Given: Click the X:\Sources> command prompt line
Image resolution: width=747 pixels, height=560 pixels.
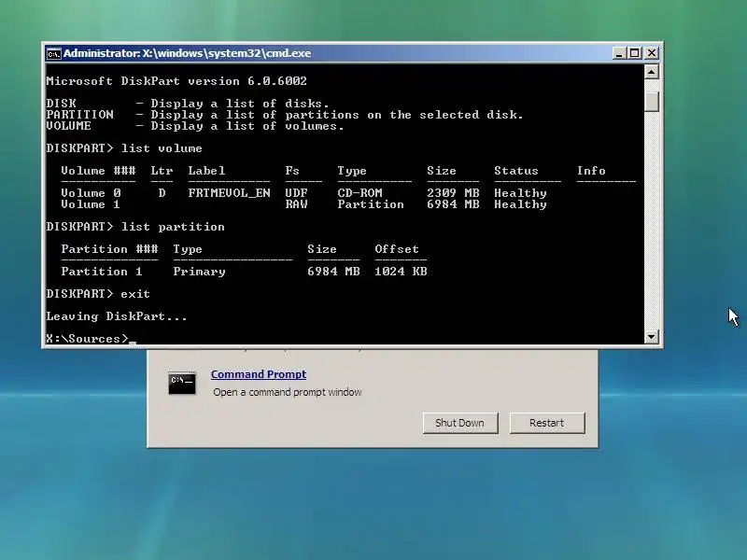Looking at the screenshot, I should point(91,339).
